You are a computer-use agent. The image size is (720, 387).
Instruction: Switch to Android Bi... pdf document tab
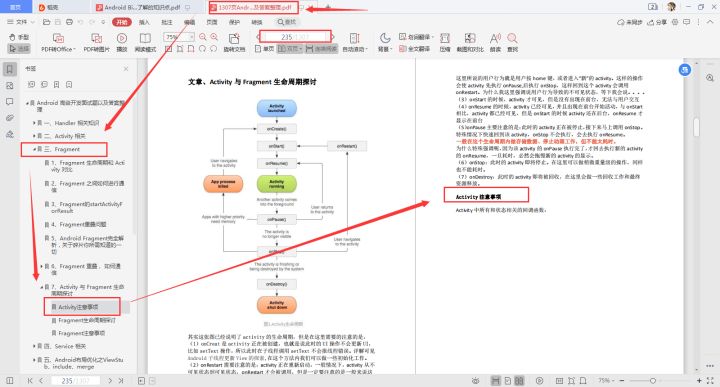pos(142,7)
